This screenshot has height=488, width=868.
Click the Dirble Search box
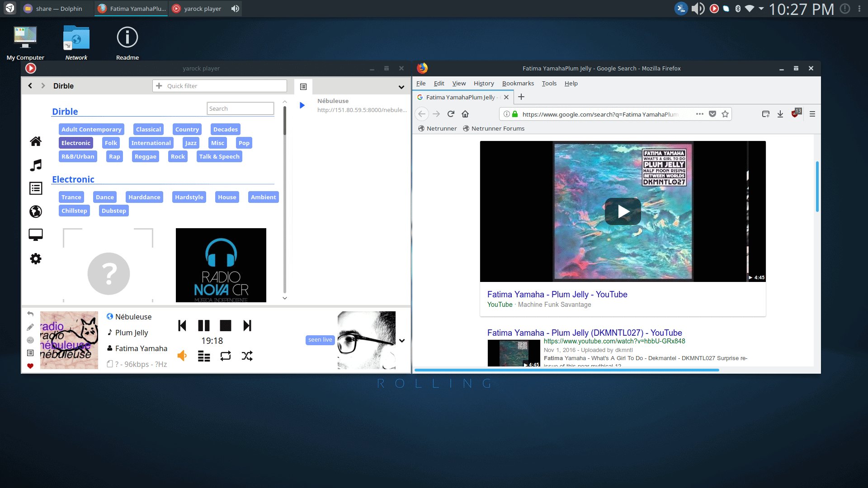point(241,108)
